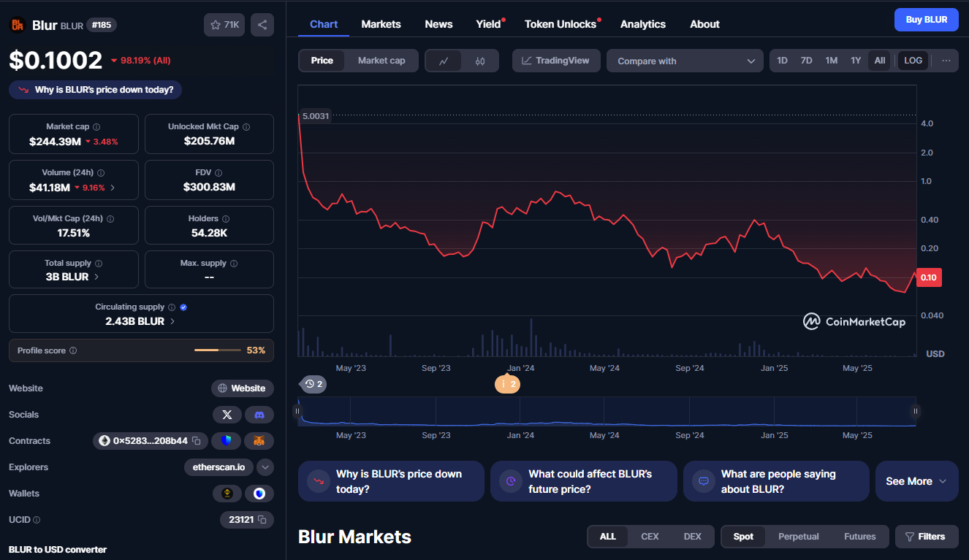
Task: Open the TradingView chart
Action: point(556,61)
